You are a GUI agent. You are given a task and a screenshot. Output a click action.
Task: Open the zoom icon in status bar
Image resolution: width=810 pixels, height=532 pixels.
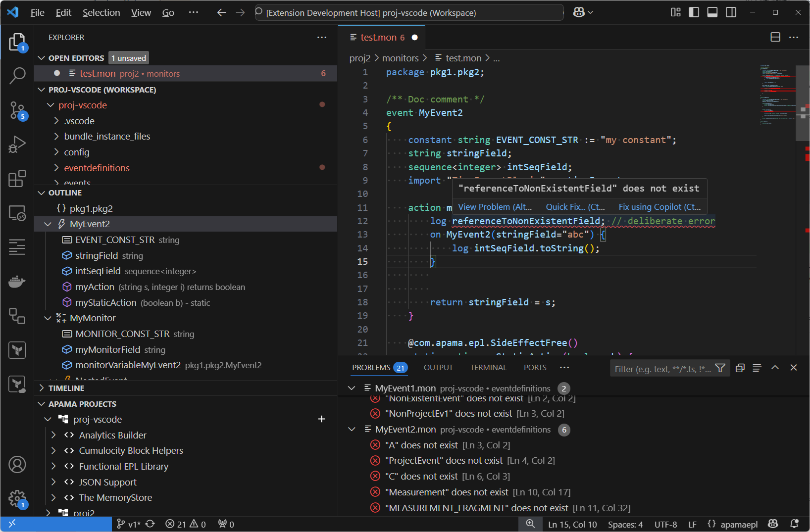coord(530,524)
